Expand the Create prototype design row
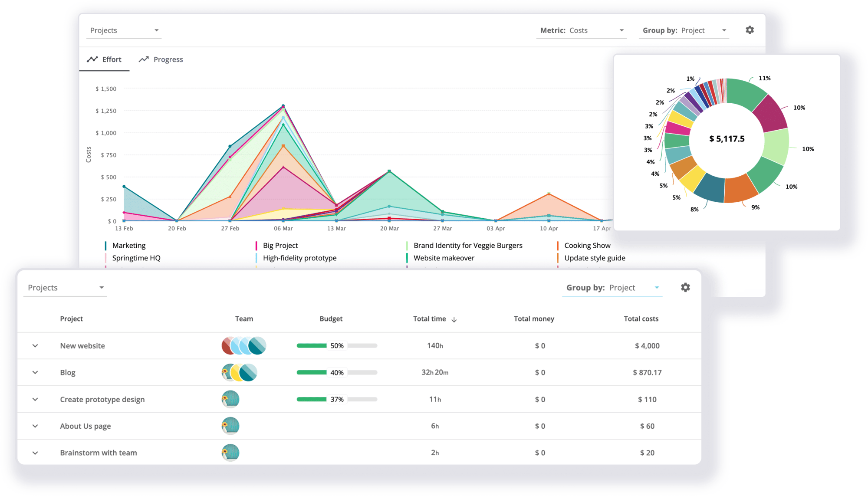The width and height of the screenshot is (868, 496). [35, 399]
